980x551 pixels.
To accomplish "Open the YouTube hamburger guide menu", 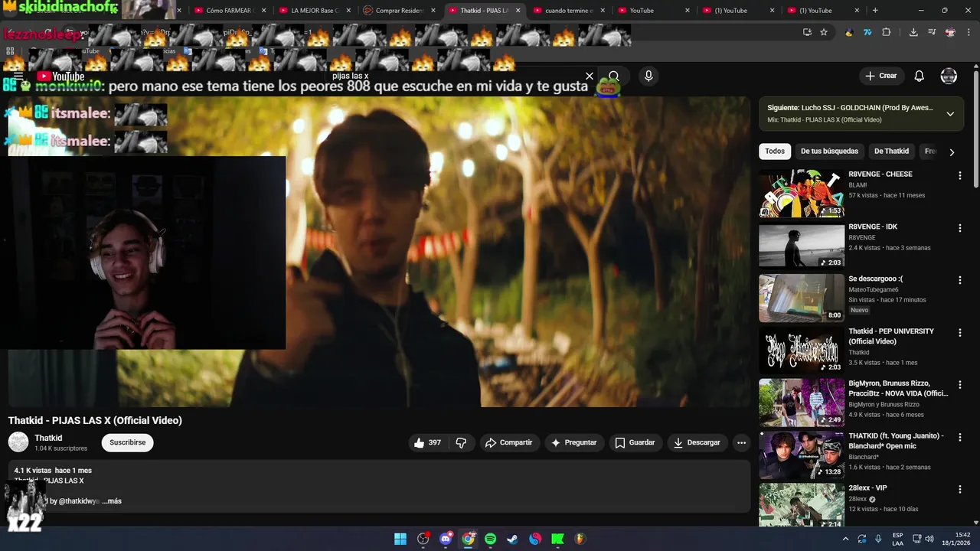I will click(17, 76).
